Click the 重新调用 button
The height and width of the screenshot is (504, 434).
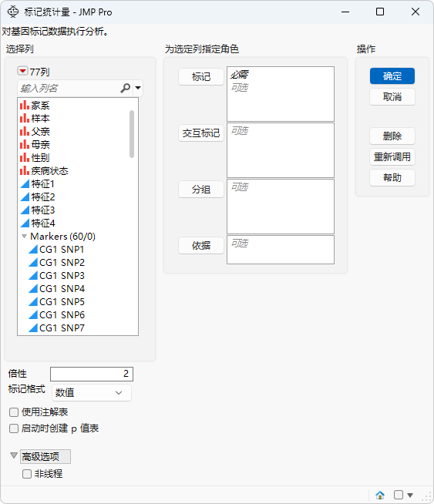click(x=392, y=157)
